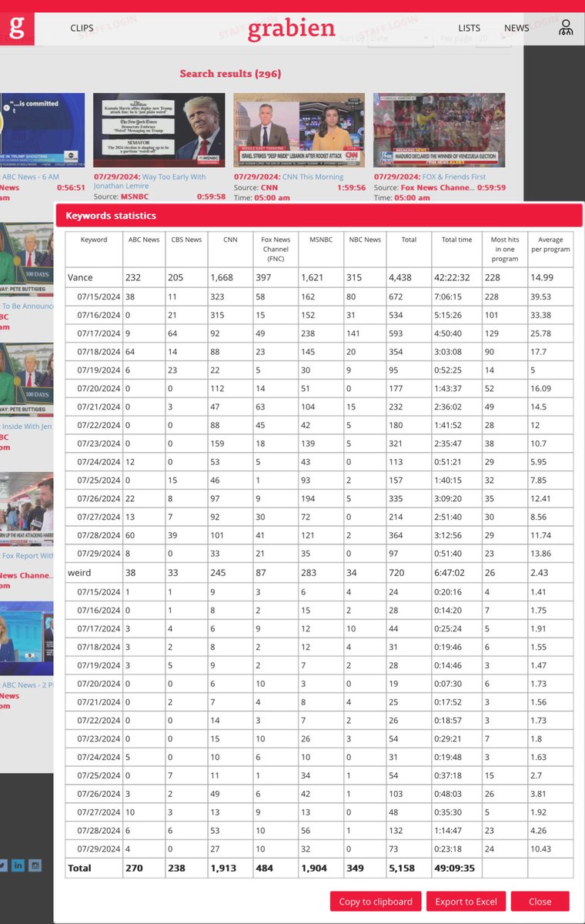
Task: Go to the LISTS menu
Action: [469, 28]
